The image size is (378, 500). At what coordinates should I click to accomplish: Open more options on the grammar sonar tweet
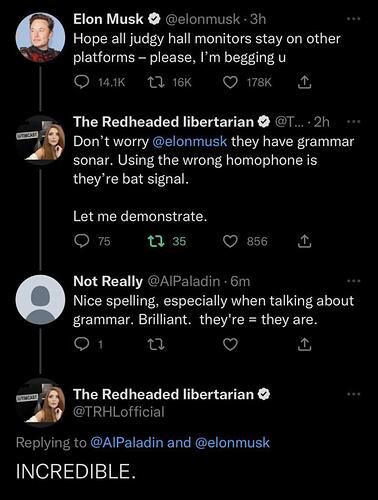point(354,122)
